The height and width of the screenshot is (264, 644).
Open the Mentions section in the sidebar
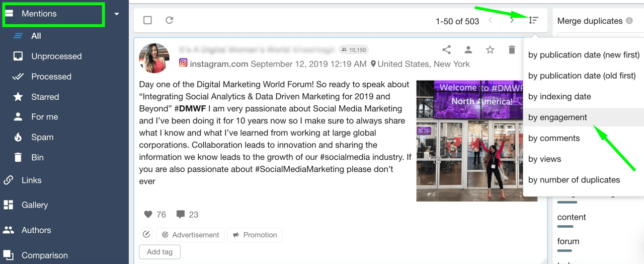pyautogui.click(x=39, y=14)
